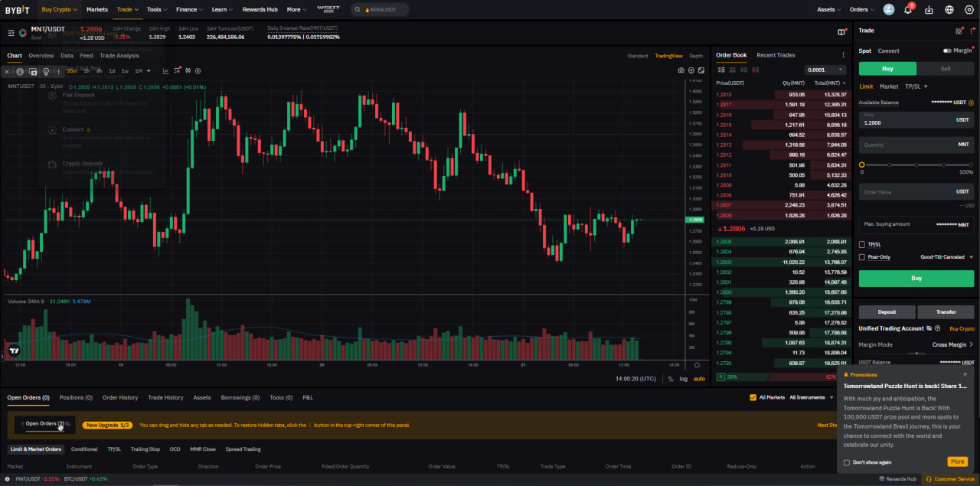Open the Trade panel grid layout icon

click(x=959, y=31)
